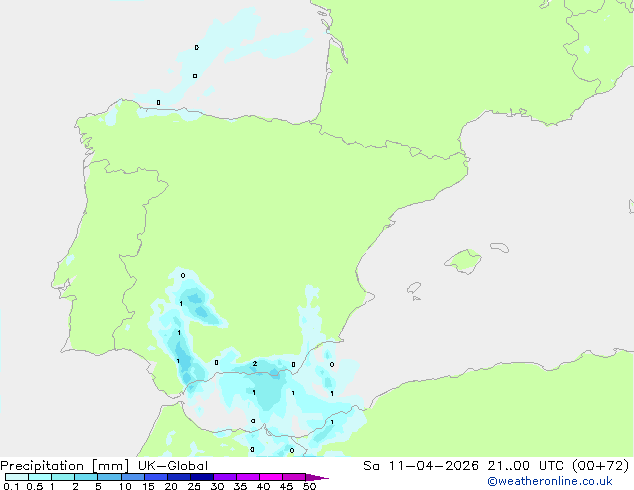Click the 35–40 mm legend color swatch
The image size is (634, 490).
(248, 477)
